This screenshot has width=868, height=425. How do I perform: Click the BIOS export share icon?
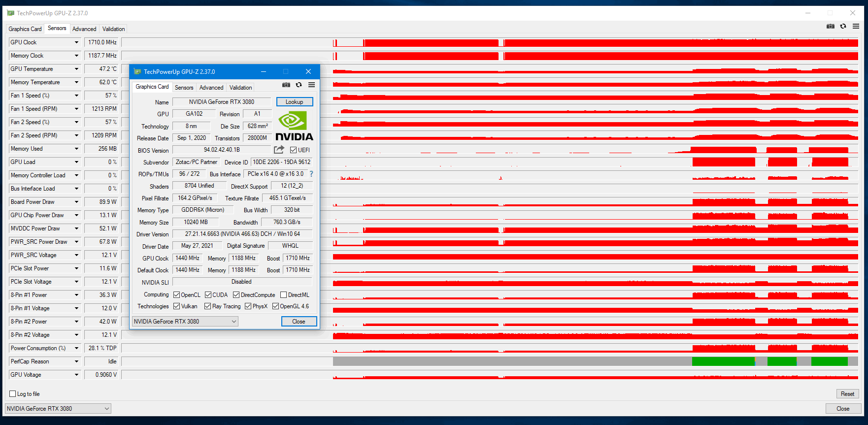tap(279, 150)
